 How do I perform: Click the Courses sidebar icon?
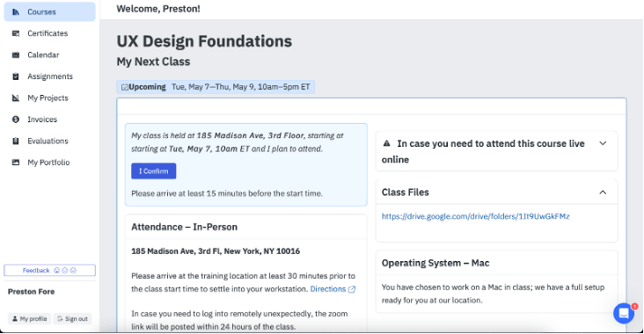pyautogui.click(x=16, y=12)
